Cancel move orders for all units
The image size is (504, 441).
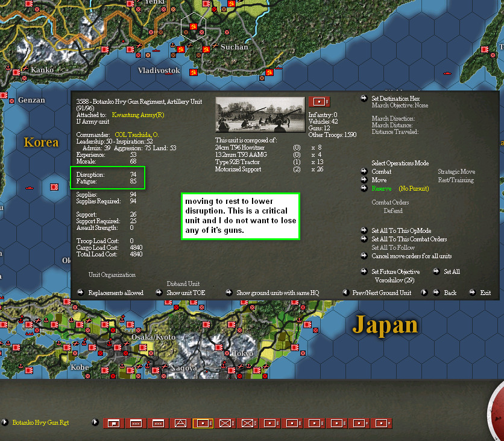pyautogui.click(x=411, y=256)
